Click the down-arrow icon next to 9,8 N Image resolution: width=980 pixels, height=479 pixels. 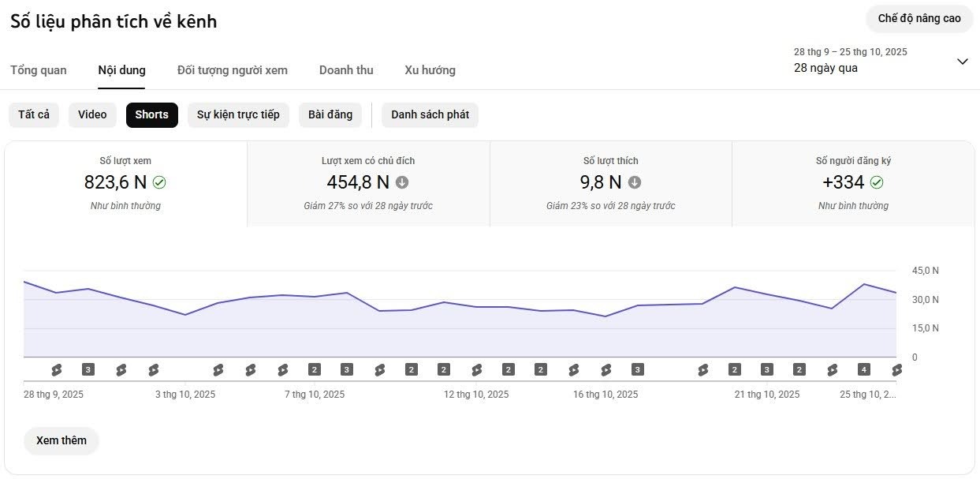[x=635, y=182]
